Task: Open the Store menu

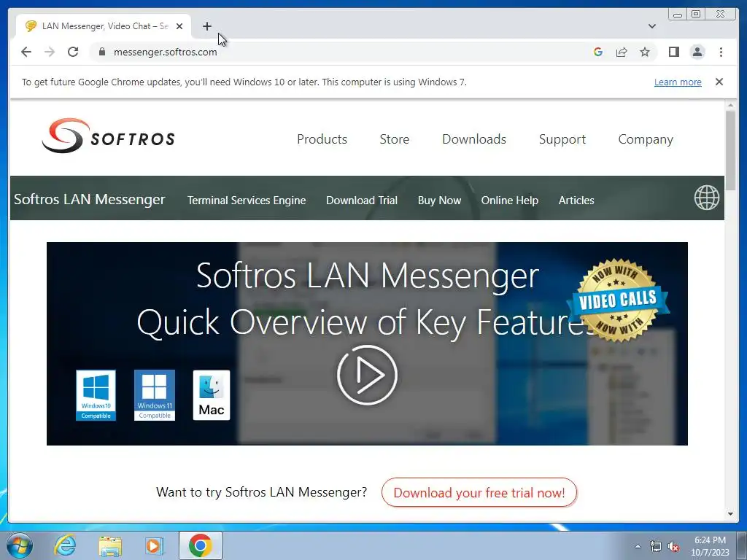Action: coord(395,139)
